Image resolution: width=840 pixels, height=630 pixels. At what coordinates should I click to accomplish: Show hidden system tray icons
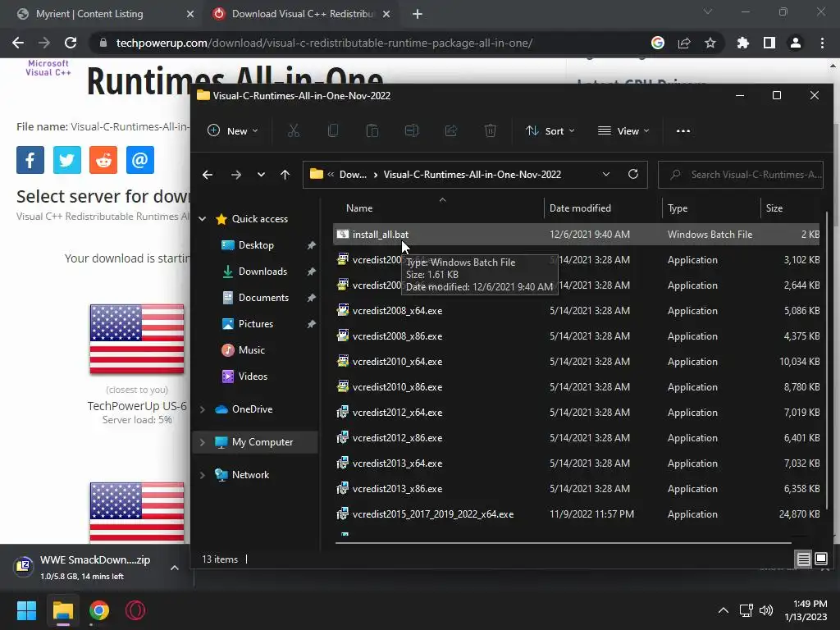tap(724, 610)
